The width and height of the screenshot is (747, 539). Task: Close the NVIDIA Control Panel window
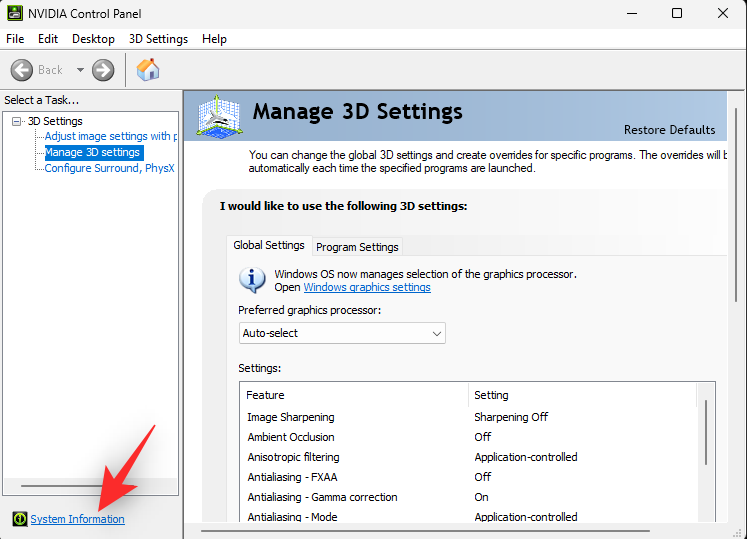point(723,13)
